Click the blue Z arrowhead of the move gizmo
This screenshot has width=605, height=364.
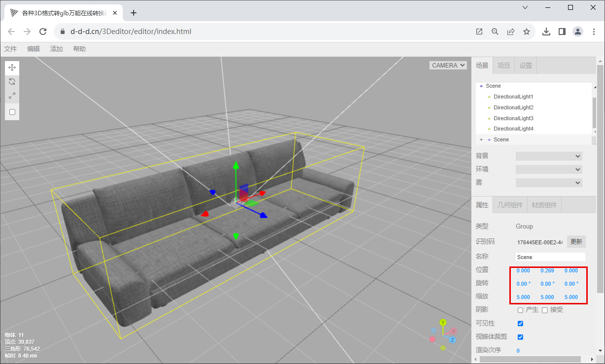pyautogui.click(x=263, y=215)
